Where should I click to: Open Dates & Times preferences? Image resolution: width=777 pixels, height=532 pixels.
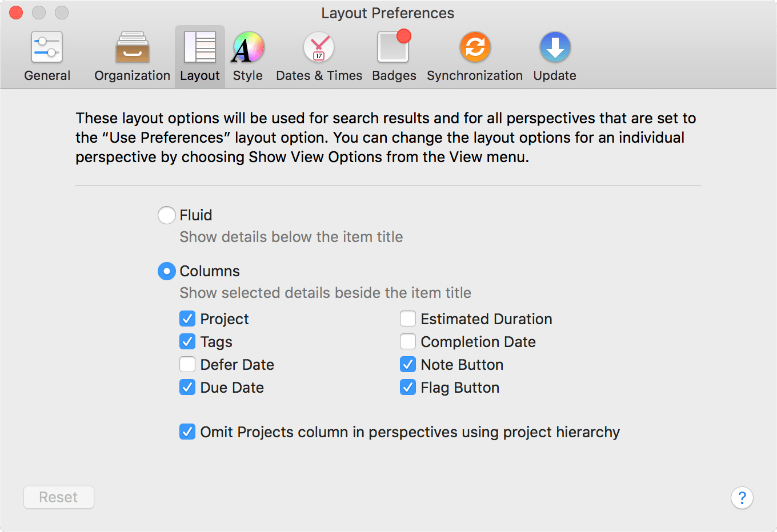pyautogui.click(x=319, y=57)
